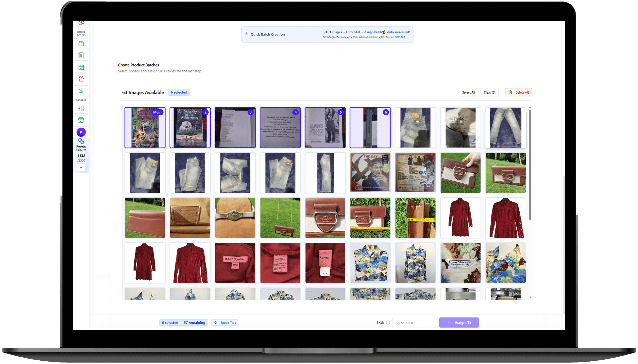The width and height of the screenshot is (638, 364).
Task: Open the sliders settings icon under System
Action: (81, 108)
